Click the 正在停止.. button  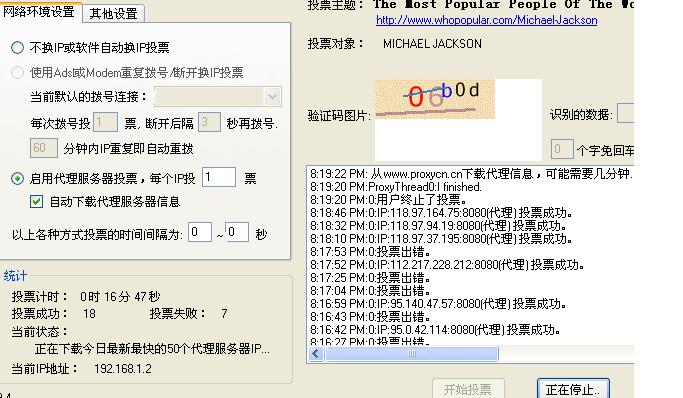click(x=573, y=389)
